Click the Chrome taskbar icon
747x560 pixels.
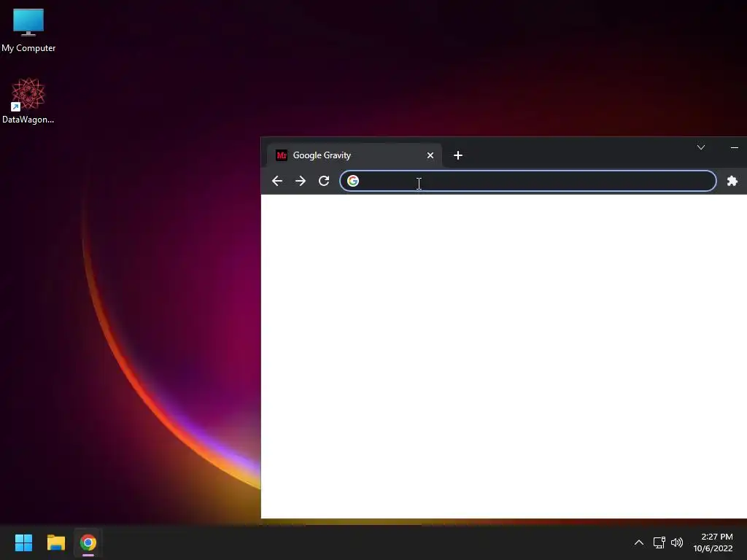pos(88,542)
